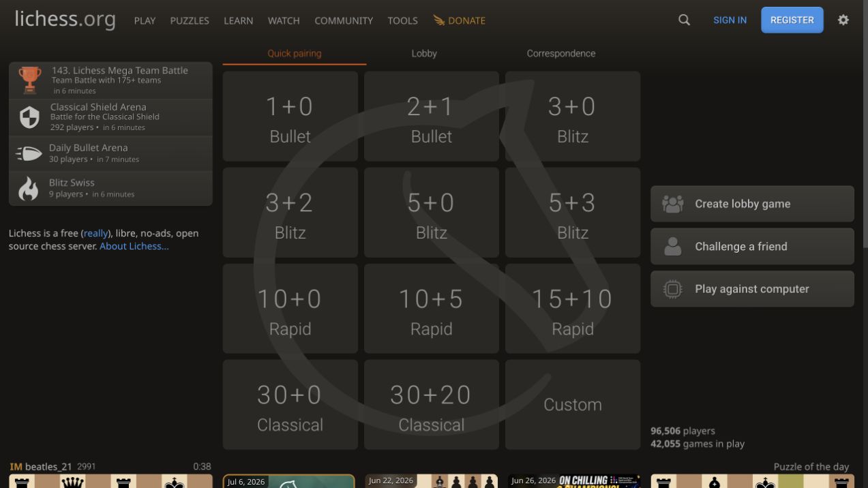Start a 1+0 Bullet game
The width and height of the screenshot is (868, 488).
290,117
